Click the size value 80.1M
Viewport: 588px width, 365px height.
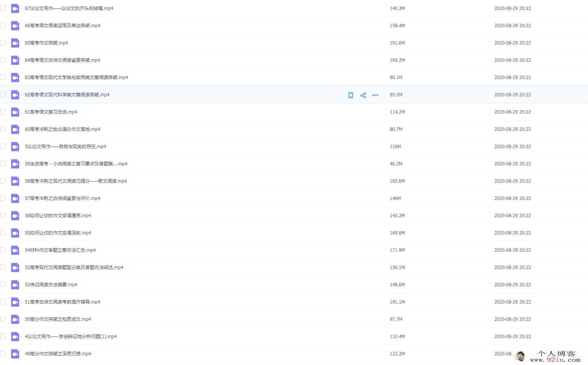coord(396,78)
